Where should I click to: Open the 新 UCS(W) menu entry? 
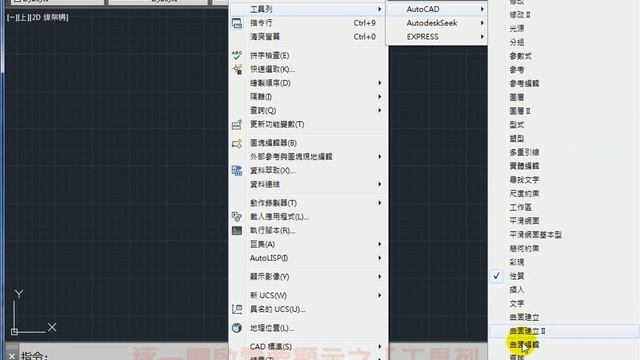308,295
